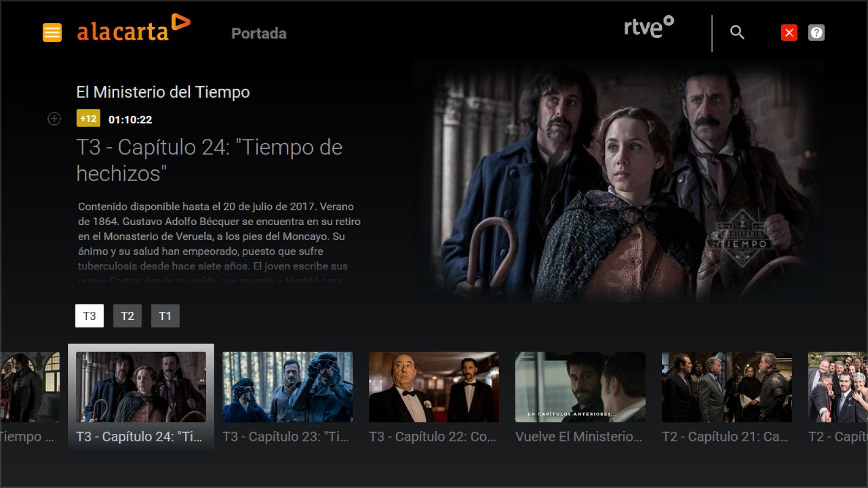Select T3 - Capítulo 22 thumbnail
Image resolution: width=868 pixels, height=488 pixels.
coord(434,387)
